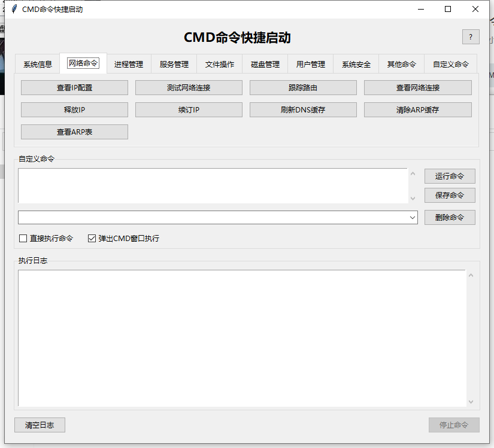Disable 弹出CMD窗口执行 checkbox
494x448 pixels.
click(92, 238)
